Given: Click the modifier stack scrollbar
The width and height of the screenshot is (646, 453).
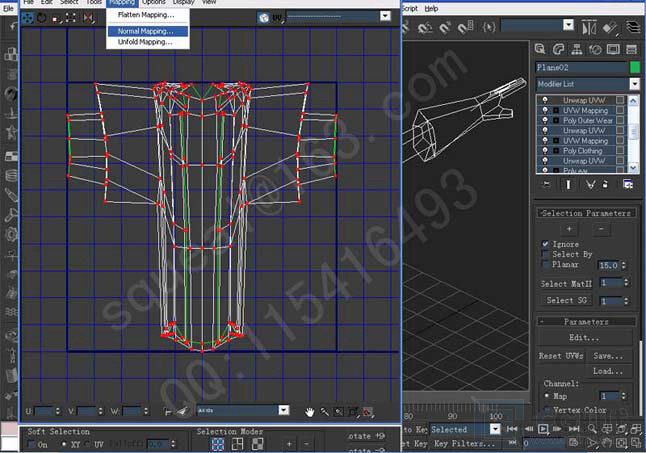Looking at the screenshot, I should point(633,134).
